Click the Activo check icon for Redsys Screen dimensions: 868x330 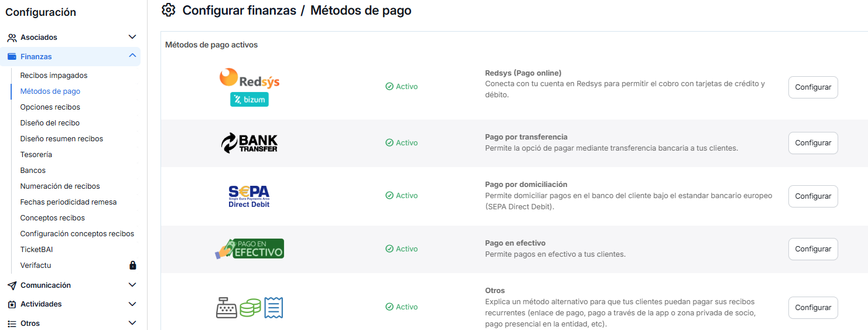[389, 87]
